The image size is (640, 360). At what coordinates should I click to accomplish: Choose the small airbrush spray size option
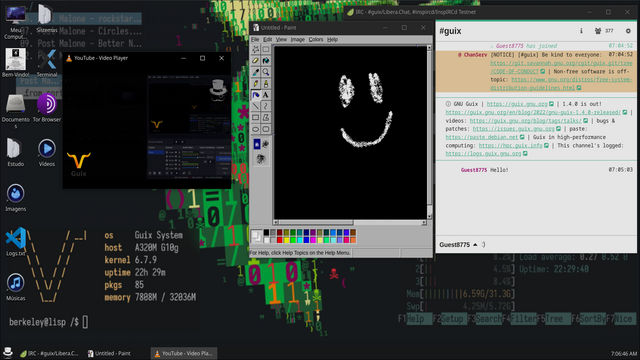click(257, 144)
